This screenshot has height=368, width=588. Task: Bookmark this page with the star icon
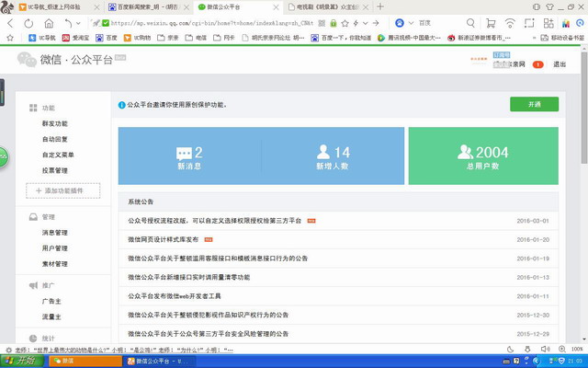(x=345, y=23)
